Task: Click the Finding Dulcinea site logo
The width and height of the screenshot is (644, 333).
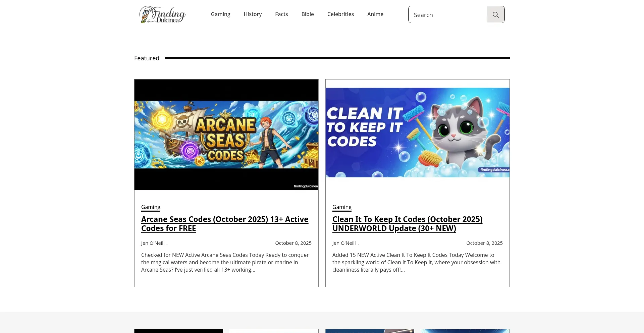Action: click(162, 14)
